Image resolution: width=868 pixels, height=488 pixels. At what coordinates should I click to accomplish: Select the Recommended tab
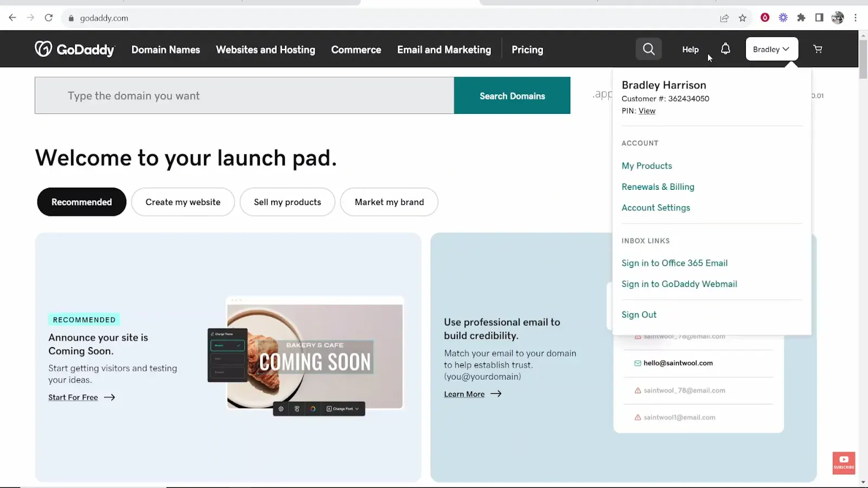[81, 202]
